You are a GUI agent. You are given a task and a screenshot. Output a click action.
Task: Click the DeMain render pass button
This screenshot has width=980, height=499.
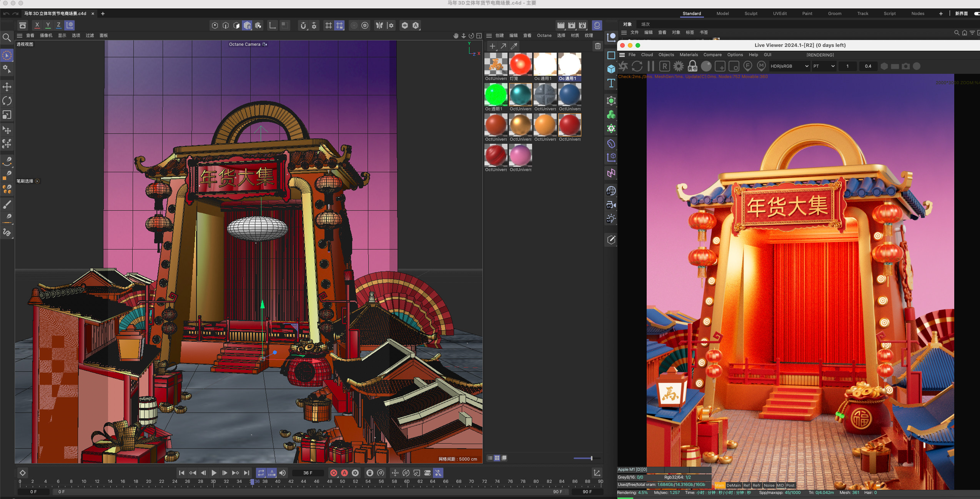733,485
